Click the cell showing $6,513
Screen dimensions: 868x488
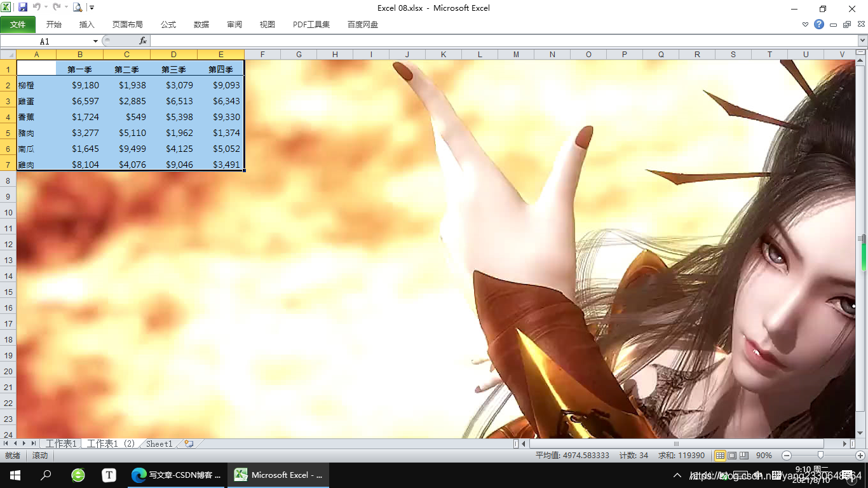pos(173,101)
